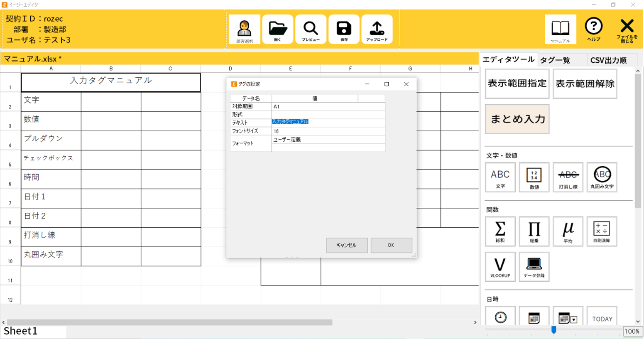The height and width of the screenshot is (339, 644).
Task: Click the テキスト value input field
Action: 328,122
